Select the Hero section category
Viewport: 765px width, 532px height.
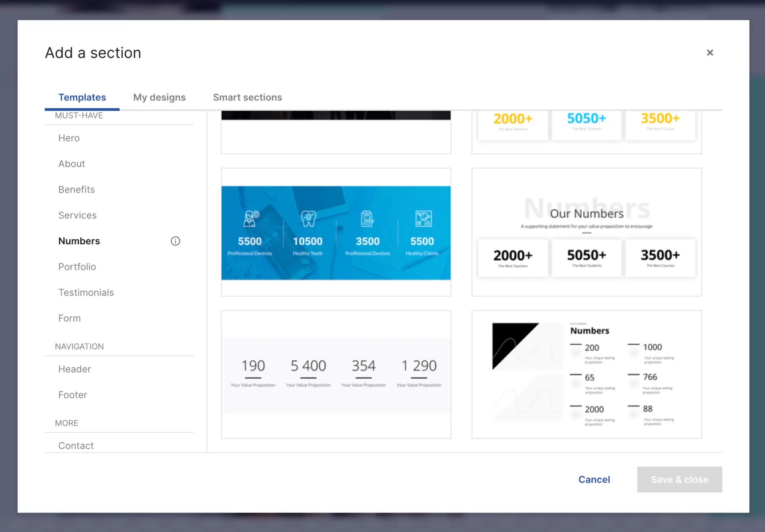click(69, 138)
